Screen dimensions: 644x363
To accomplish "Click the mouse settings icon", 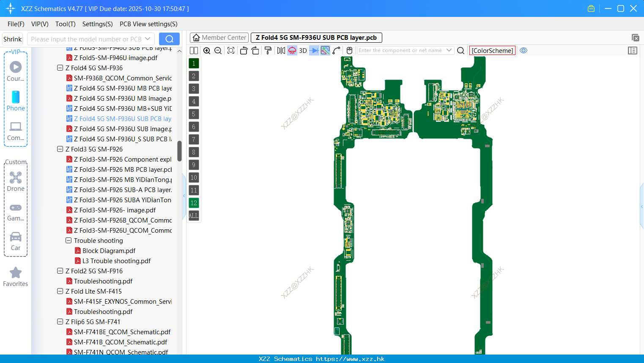I will coord(349,50).
